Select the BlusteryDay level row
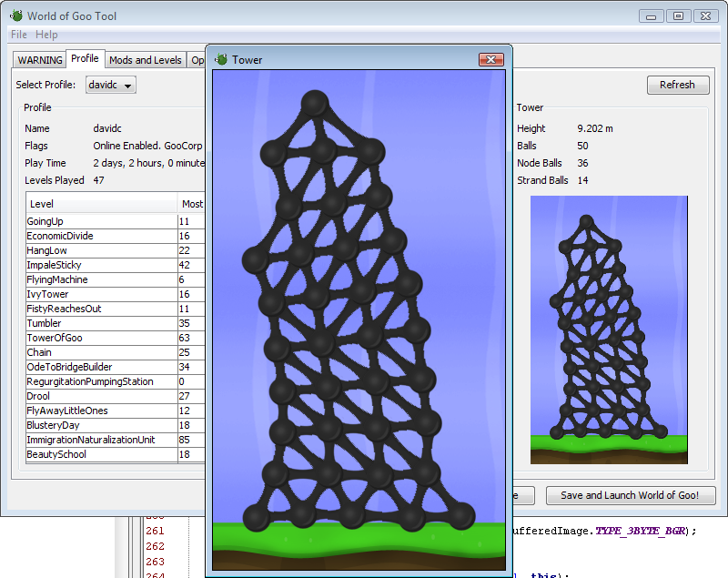 coord(116,425)
